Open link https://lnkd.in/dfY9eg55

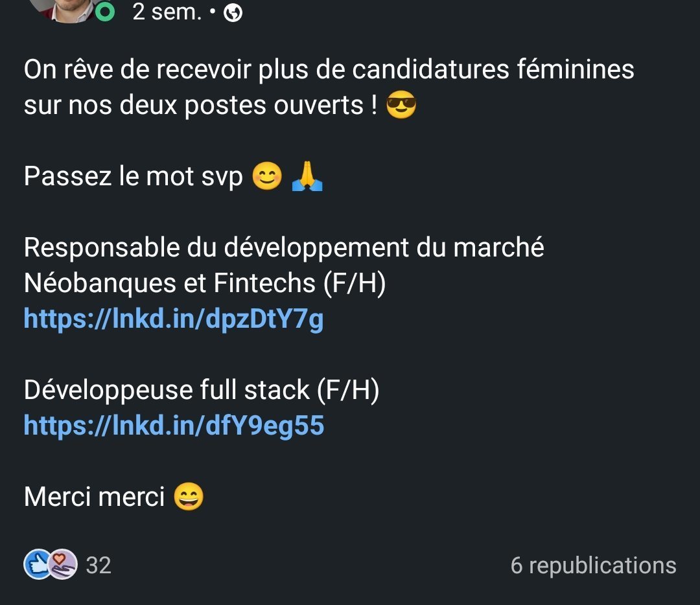pos(174,425)
